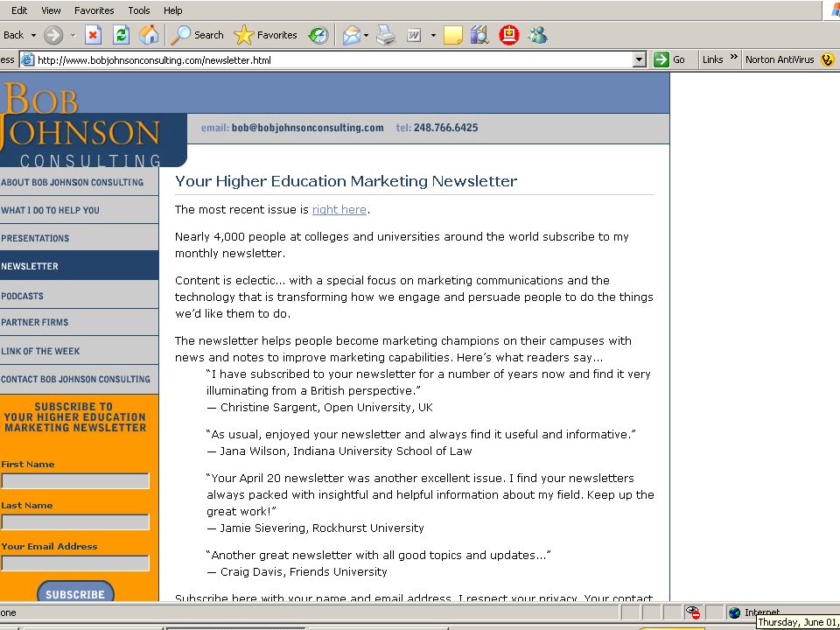Click the First Name input field
This screenshot has height=630, width=840.
click(75, 481)
